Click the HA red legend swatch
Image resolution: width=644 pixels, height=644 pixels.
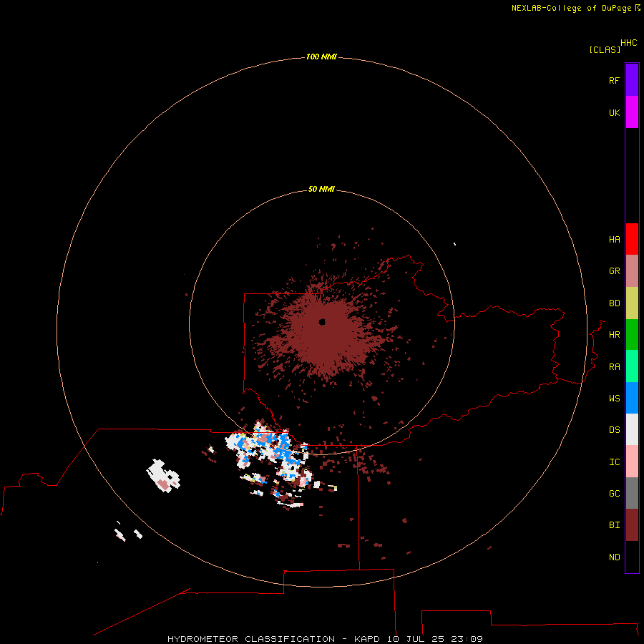pos(632,239)
